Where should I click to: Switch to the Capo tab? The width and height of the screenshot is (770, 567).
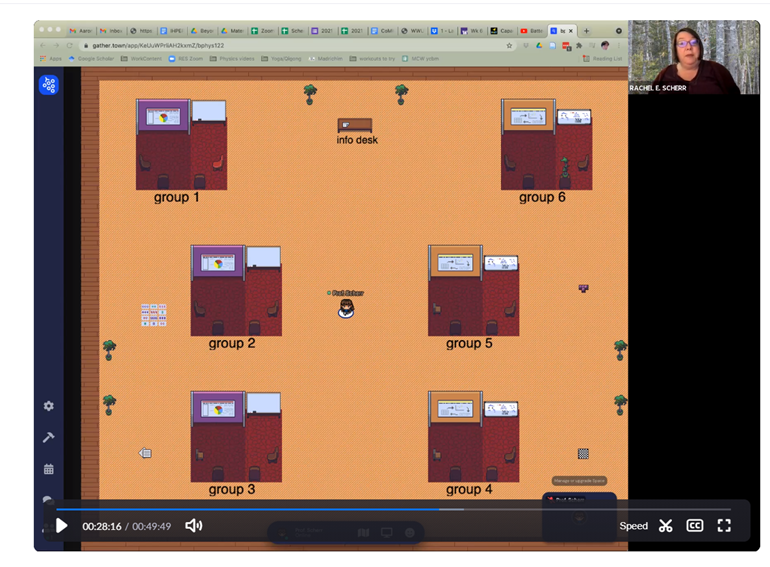pos(502,30)
